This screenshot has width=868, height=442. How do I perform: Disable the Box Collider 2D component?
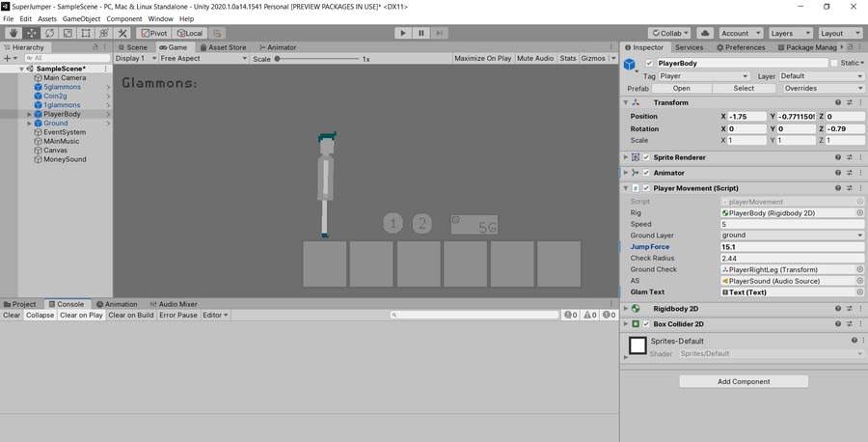coord(646,324)
